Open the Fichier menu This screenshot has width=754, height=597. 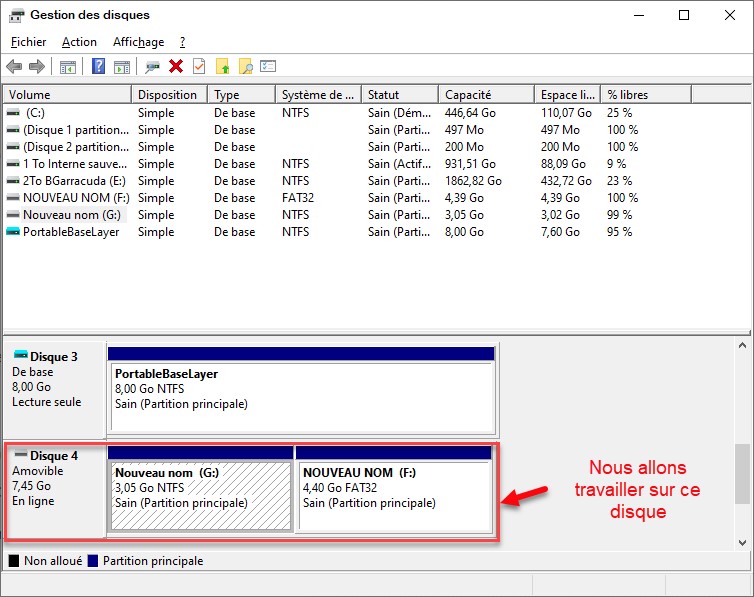[x=28, y=42]
